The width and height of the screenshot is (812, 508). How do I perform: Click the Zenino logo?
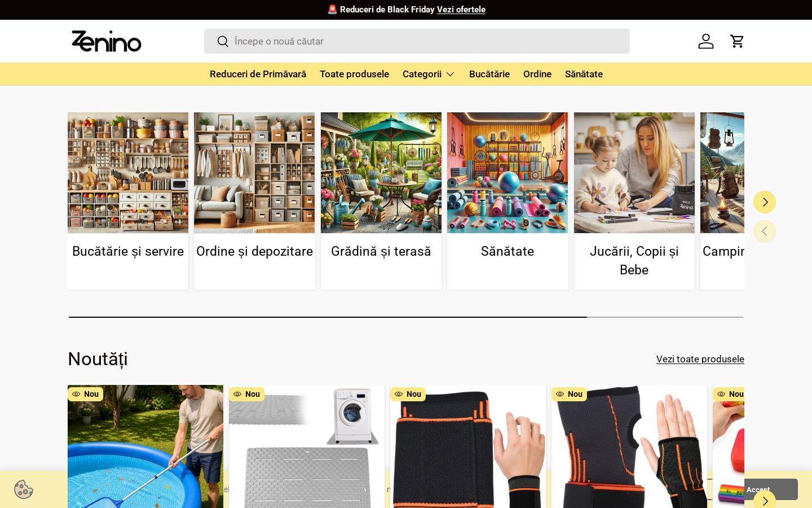click(x=107, y=41)
